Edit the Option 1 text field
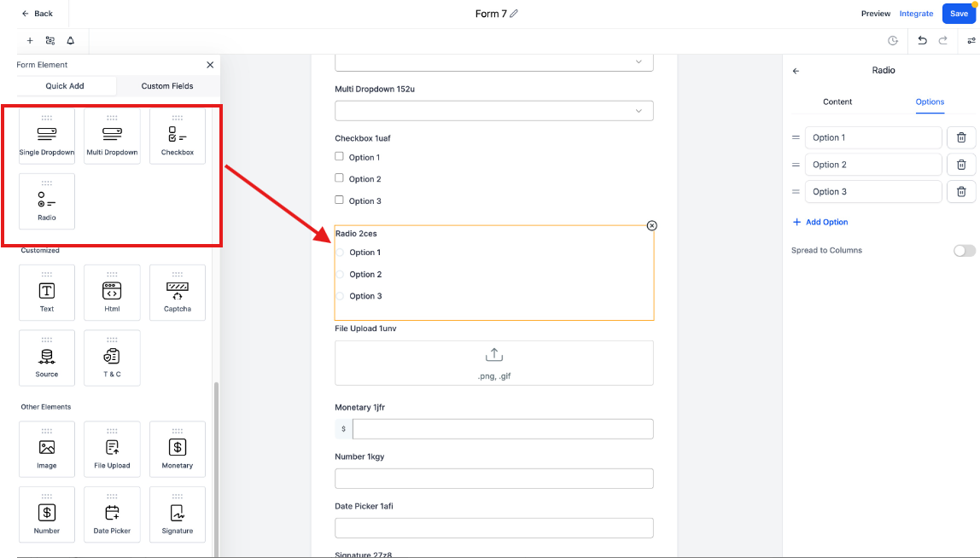 [873, 137]
